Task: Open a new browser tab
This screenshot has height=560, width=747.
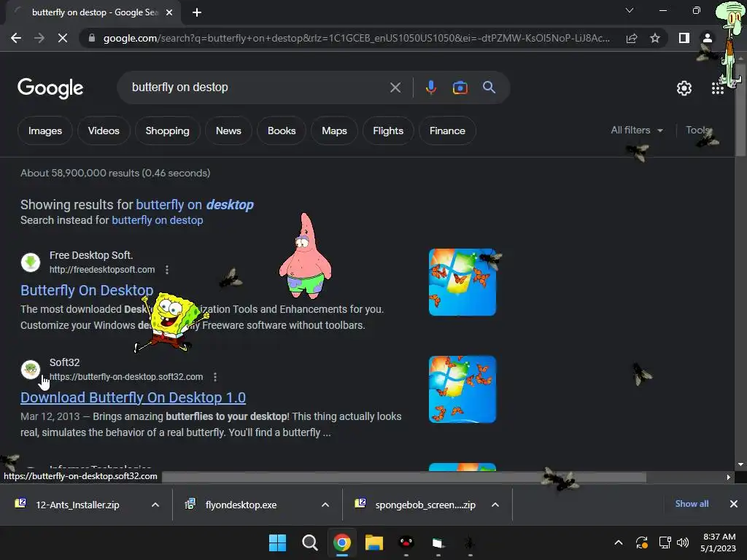Action: (x=197, y=12)
